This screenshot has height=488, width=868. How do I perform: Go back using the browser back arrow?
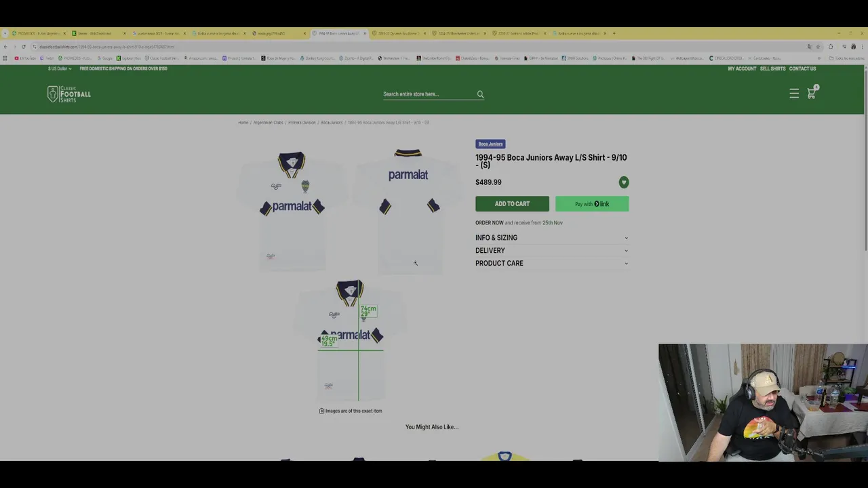click(5, 47)
